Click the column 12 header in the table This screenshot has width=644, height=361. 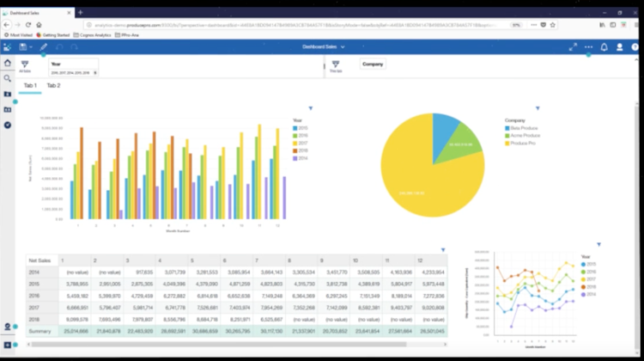[431, 260]
